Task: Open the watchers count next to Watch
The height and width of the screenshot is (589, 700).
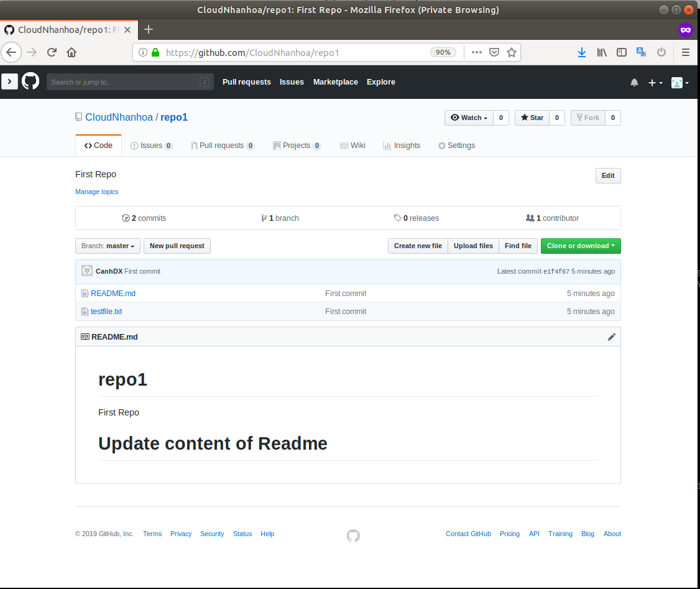Action: (501, 118)
